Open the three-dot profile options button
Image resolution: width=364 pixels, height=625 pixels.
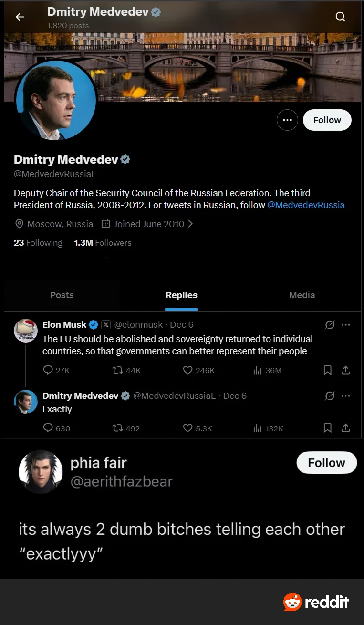[287, 120]
